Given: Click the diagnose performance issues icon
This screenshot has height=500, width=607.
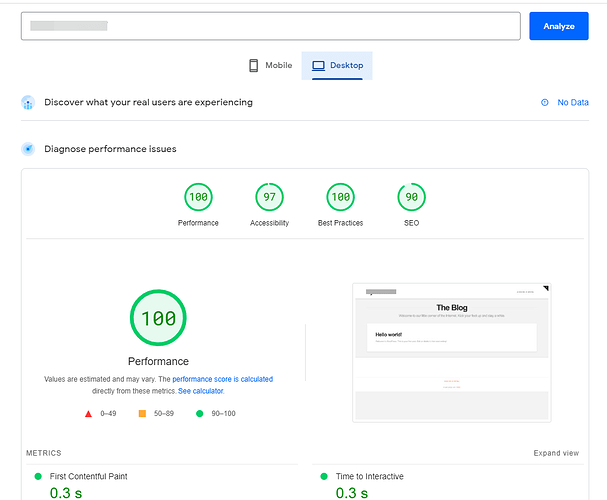Looking at the screenshot, I should click(x=28, y=149).
